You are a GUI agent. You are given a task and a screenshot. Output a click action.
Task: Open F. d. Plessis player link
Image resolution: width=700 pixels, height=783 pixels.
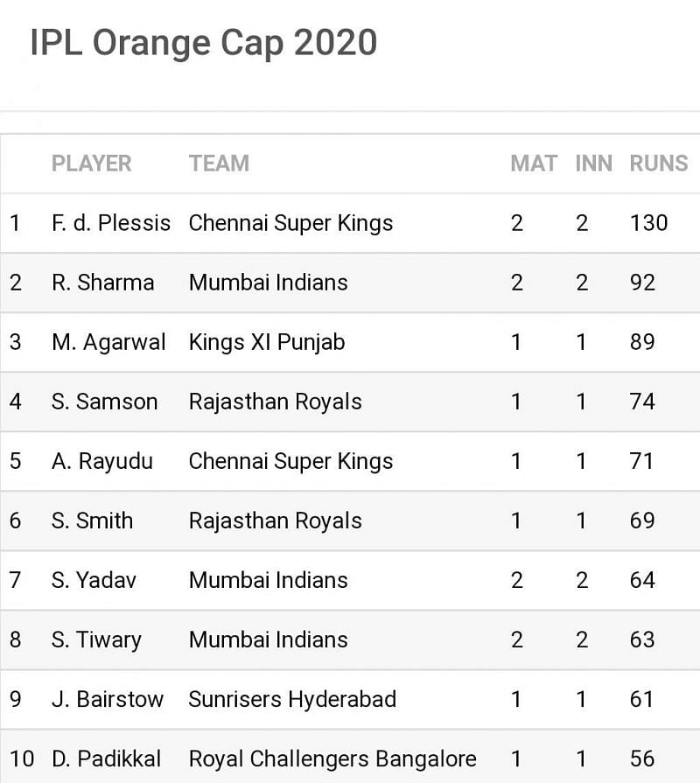tap(111, 223)
